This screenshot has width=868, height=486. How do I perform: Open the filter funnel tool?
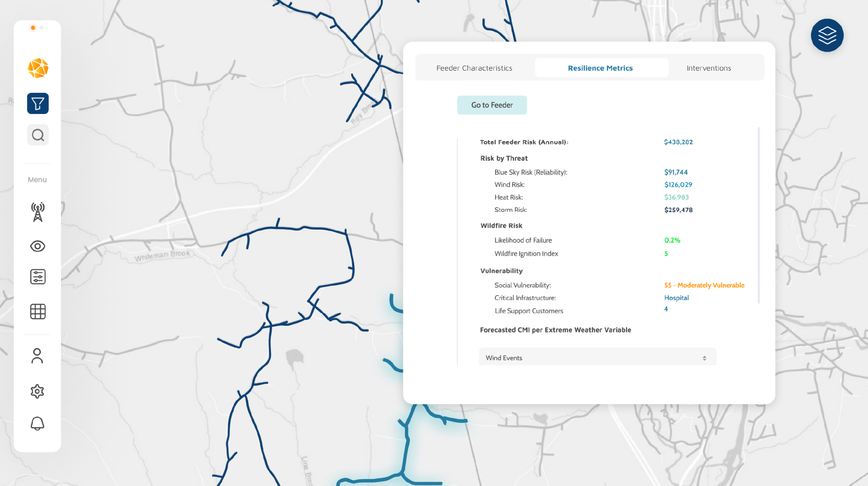[x=38, y=103]
